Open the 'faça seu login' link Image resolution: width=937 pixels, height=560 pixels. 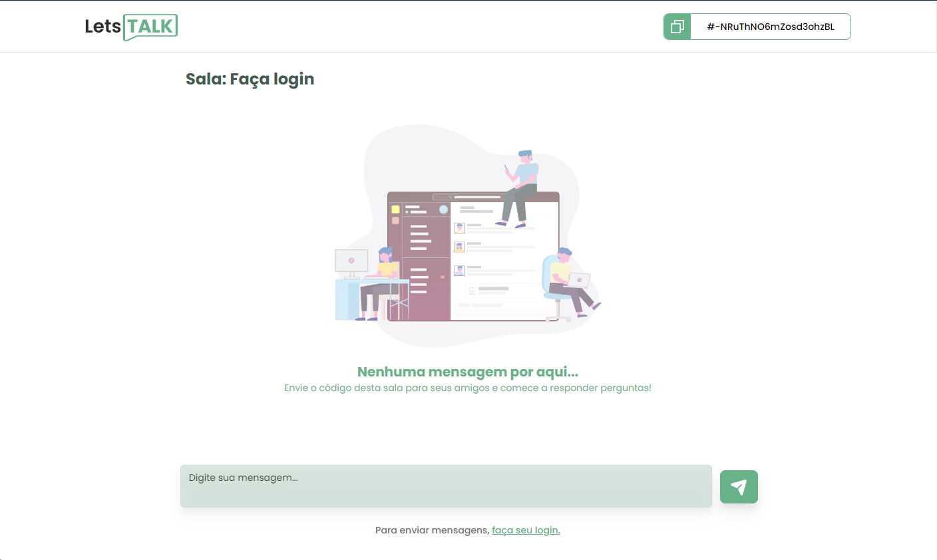point(526,530)
